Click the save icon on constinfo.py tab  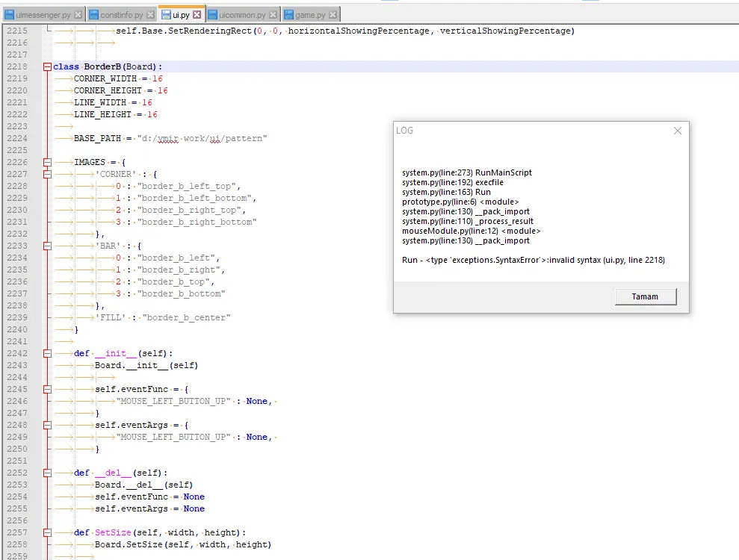pyautogui.click(x=93, y=15)
